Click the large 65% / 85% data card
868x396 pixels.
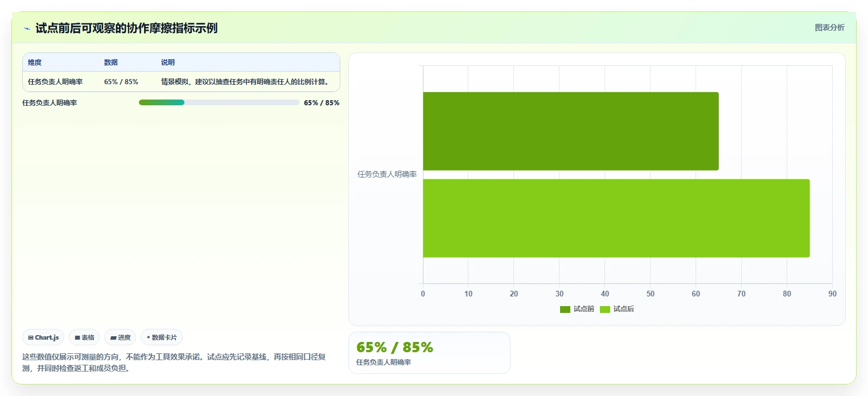point(429,353)
